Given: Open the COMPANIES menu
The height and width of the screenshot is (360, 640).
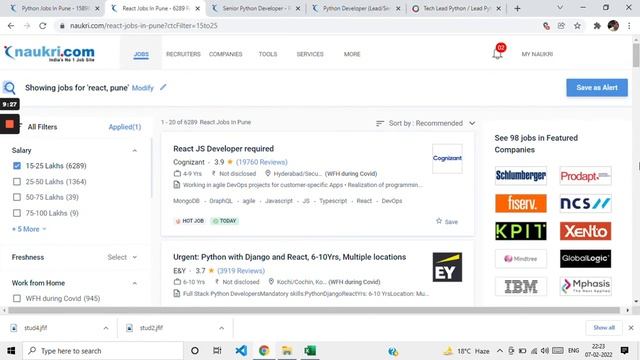Looking at the screenshot, I should 226,54.
